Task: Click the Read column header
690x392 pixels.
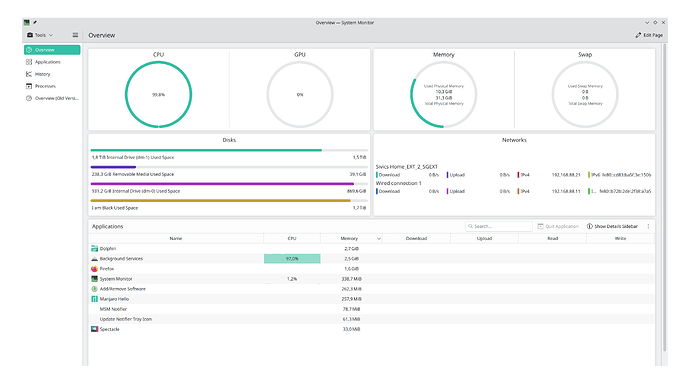Action: pyautogui.click(x=552, y=238)
